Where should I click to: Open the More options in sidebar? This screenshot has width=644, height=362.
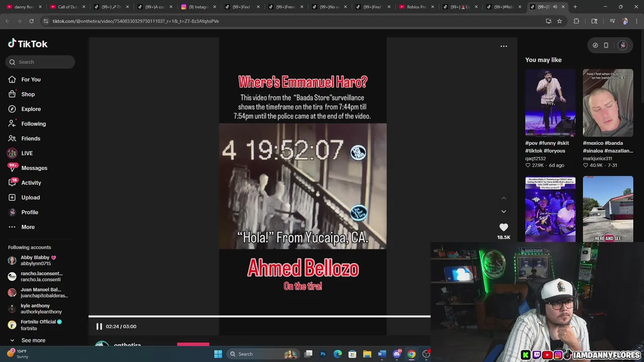click(x=28, y=227)
